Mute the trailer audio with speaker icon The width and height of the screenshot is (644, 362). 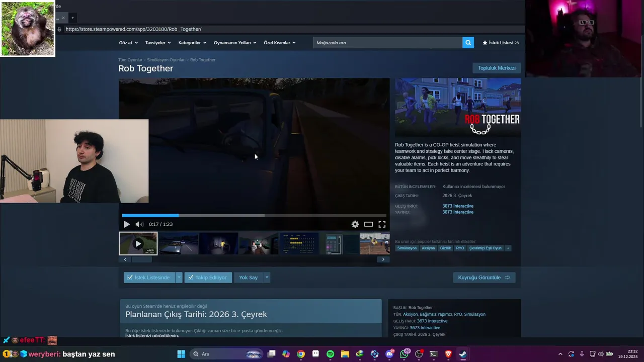coord(139,224)
